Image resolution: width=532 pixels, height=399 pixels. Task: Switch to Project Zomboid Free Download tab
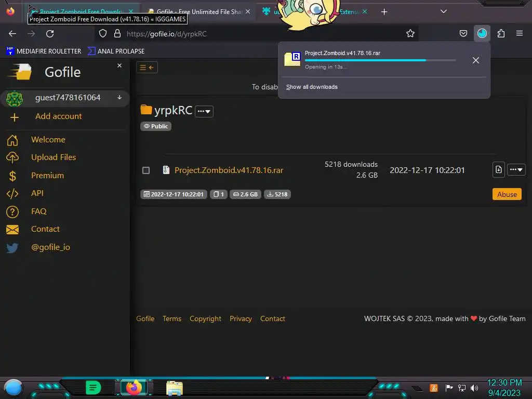click(81, 11)
